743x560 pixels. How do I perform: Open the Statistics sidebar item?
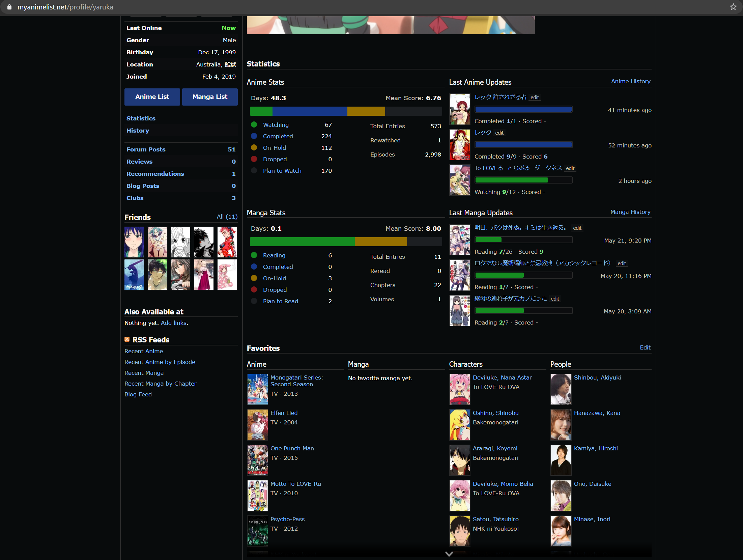141,118
